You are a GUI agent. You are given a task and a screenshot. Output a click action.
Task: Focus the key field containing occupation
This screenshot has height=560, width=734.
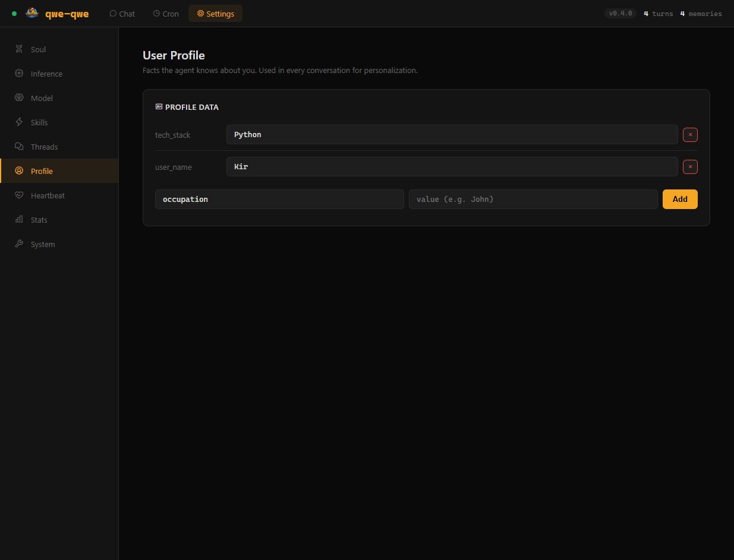click(x=279, y=199)
